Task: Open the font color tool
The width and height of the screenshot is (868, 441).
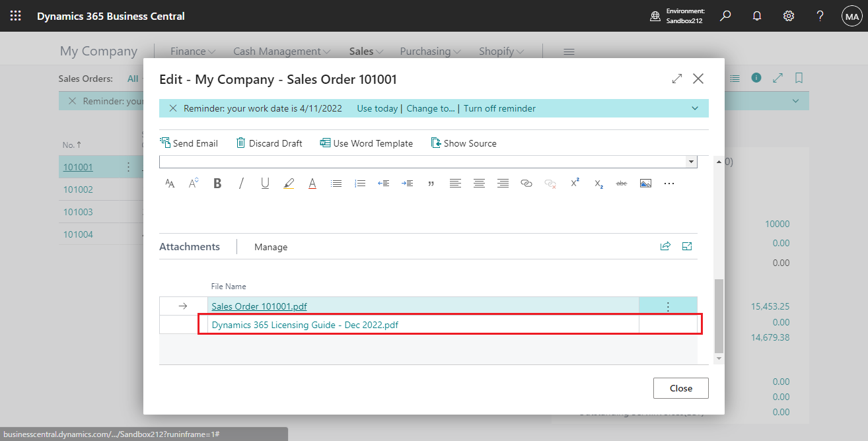Action: [x=312, y=183]
